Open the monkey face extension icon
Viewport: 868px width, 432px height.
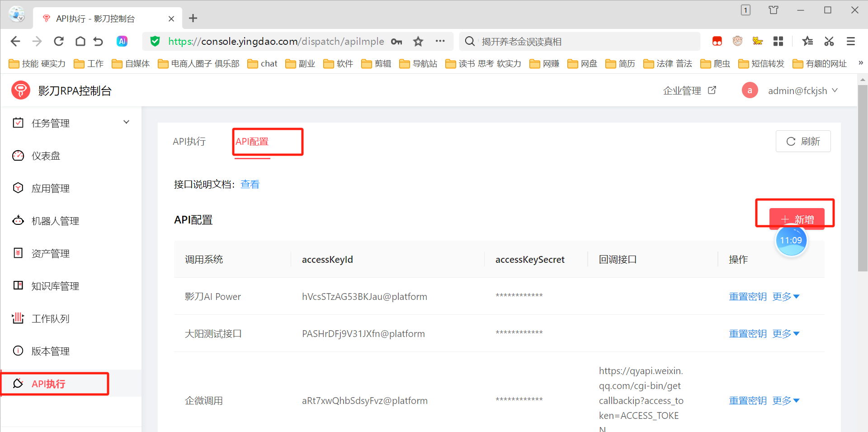pyautogui.click(x=737, y=41)
